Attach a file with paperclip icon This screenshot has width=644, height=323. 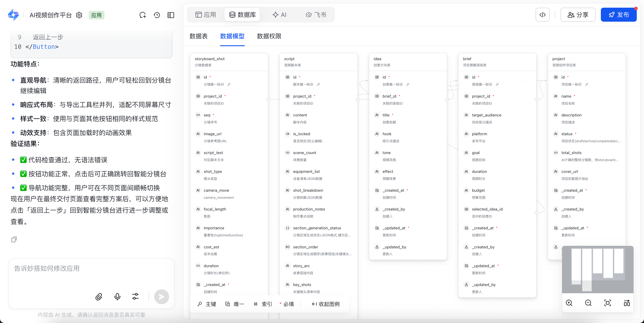tap(99, 297)
